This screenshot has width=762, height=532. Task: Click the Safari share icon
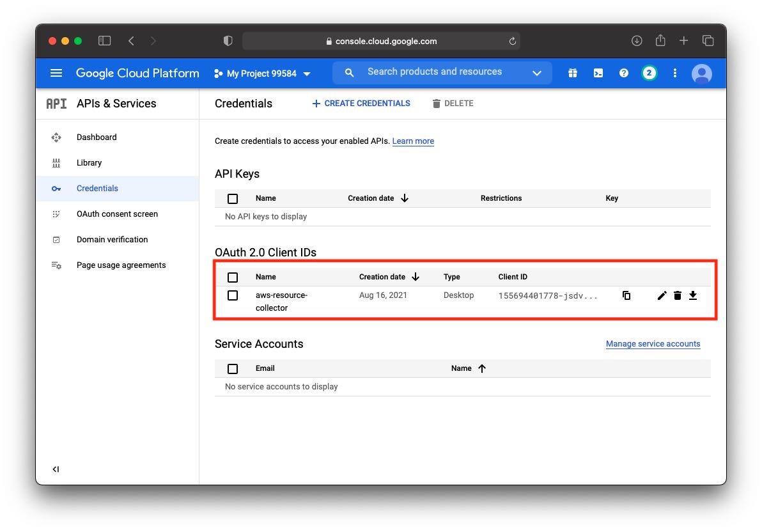[x=660, y=40]
